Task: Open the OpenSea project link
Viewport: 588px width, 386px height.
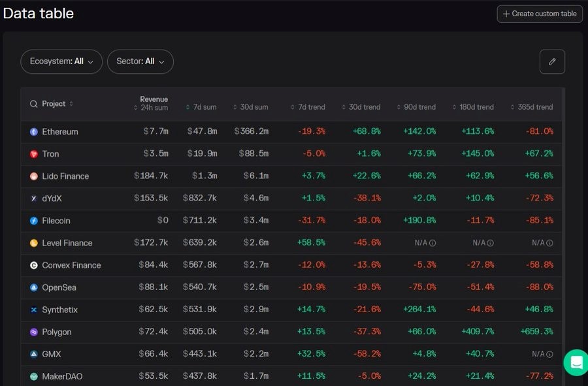Action: coord(59,287)
